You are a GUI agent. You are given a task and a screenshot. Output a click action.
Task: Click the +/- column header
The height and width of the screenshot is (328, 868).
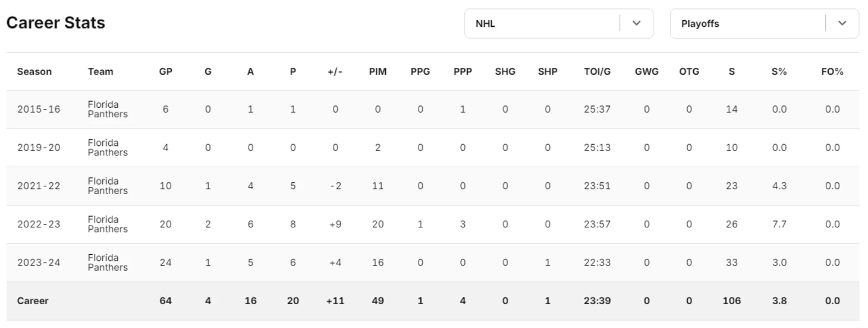(x=335, y=71)
